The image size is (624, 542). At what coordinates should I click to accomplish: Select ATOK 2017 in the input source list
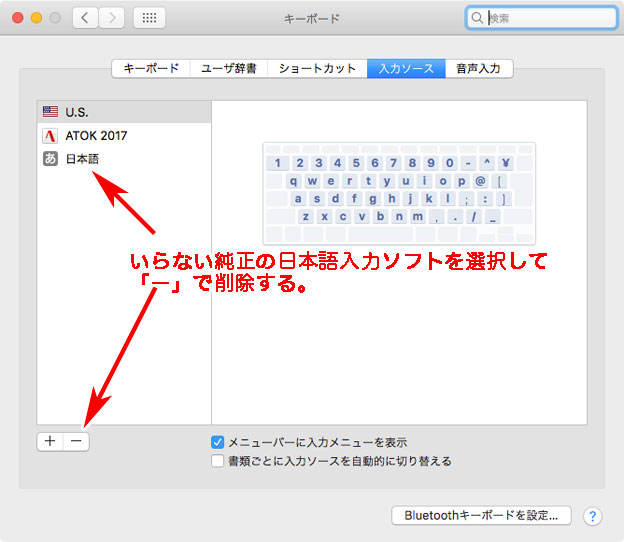[124, 136]
